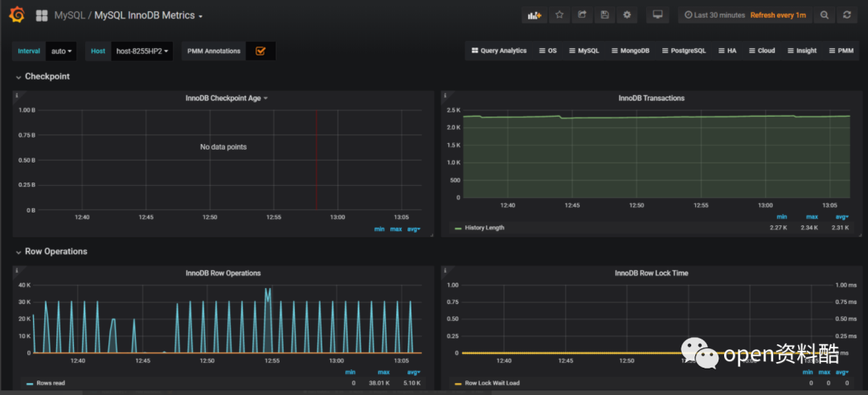868x395 pixels.
Task: Toggle the Row Lock Wait Load legend series
Action: click(x=492, y=383)
